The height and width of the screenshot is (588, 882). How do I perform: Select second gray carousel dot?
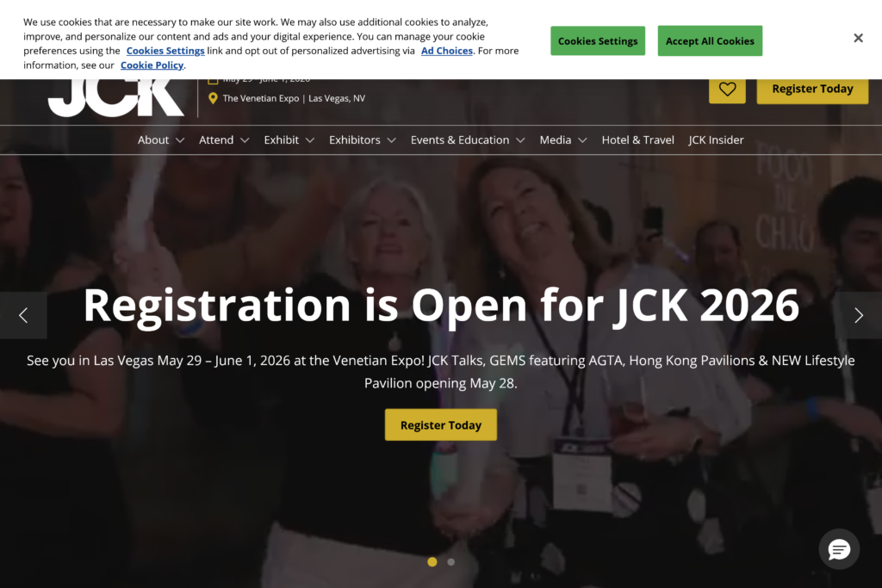[x=450, y=561]
